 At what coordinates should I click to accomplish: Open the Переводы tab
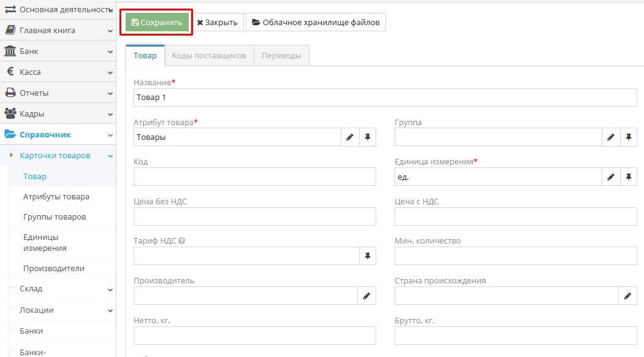click(281, 55)
